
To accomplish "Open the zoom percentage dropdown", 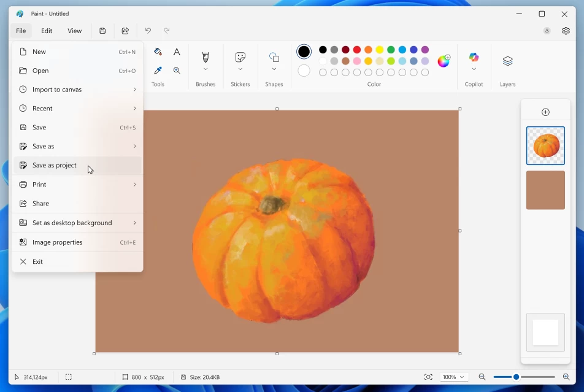I will (x=452, y=377).
